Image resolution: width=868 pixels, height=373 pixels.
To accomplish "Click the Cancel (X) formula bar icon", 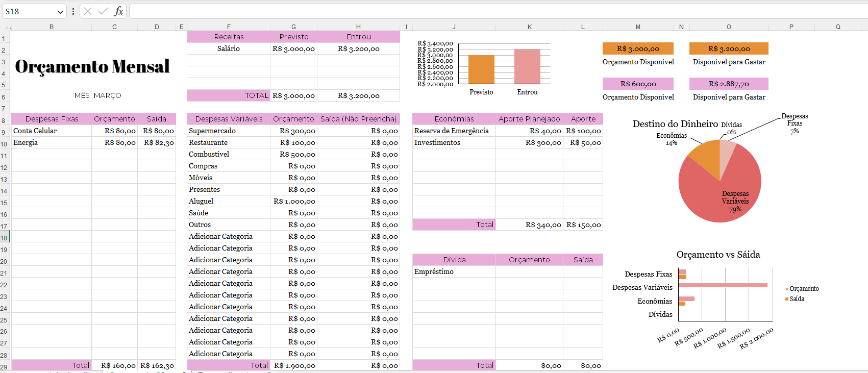I will [x=88, y=11].
